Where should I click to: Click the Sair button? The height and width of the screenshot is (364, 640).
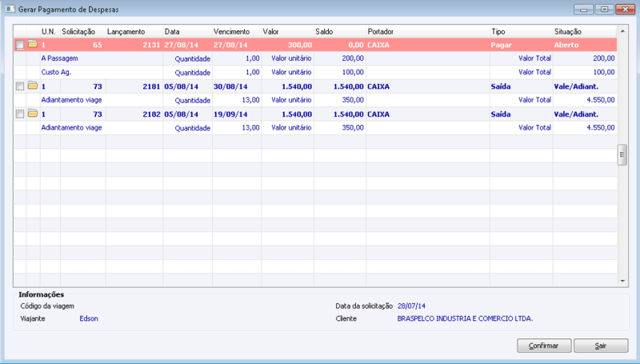coord(601,346)
